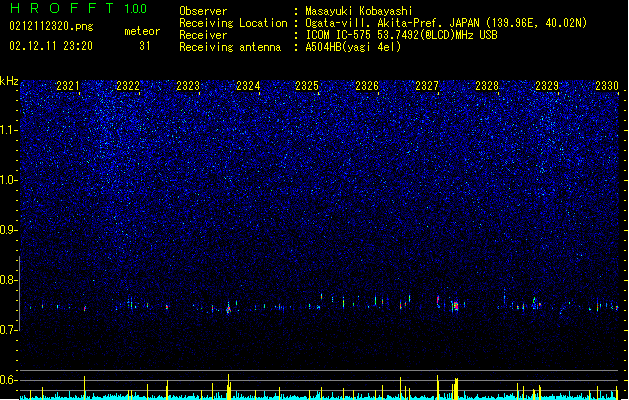629x400 pixels.
Task: Click the 1.0 kHz axis label
Action: (x=8, y=180)
